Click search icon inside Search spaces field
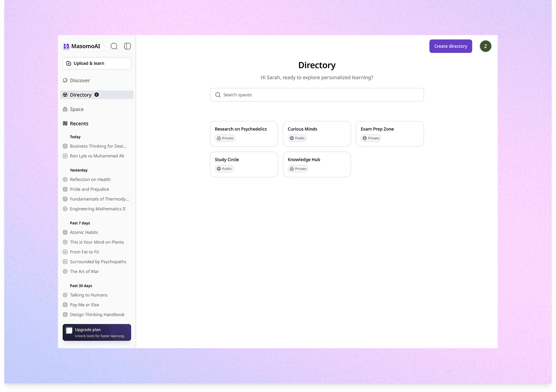This screenshot has height=392, width=556. 218,95
